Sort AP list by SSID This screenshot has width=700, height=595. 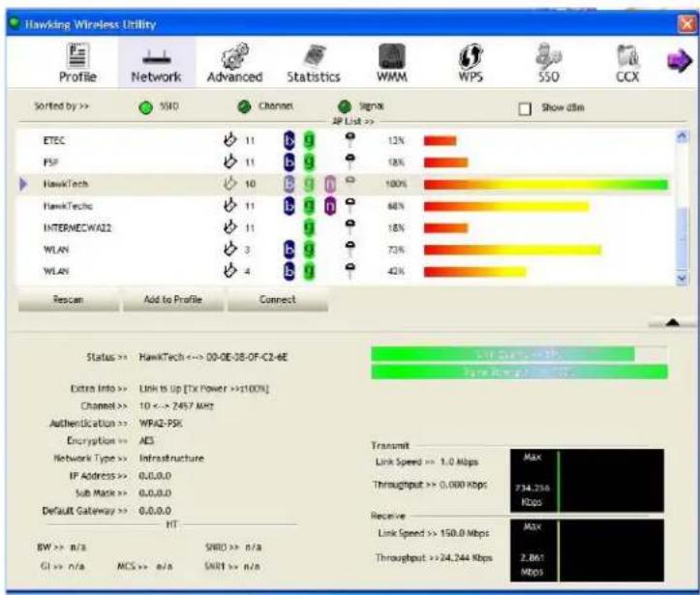click(146, 107)
